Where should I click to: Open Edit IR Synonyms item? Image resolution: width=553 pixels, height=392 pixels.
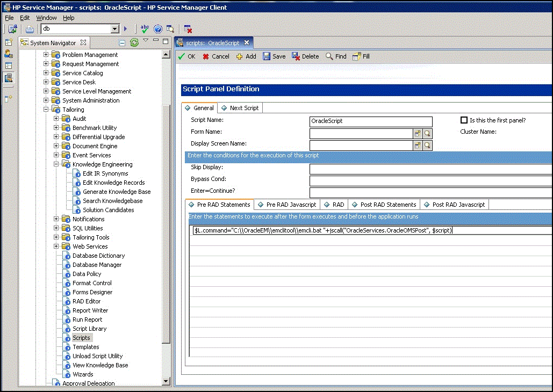(105, 173)
